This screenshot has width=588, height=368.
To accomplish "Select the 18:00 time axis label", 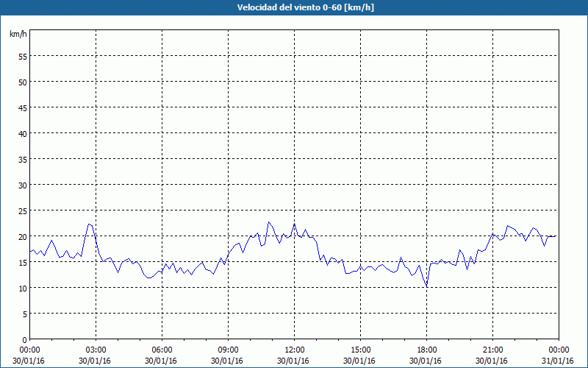I will tap(427, 350).
